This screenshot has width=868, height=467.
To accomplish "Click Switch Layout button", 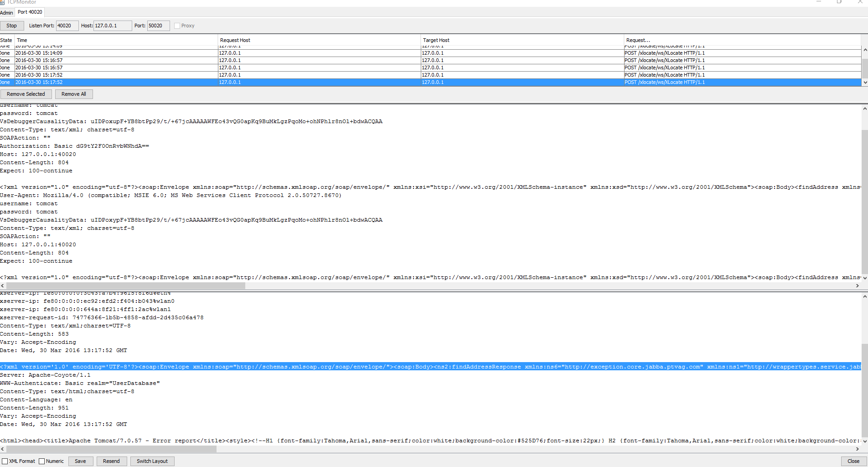I will pos(152,461).
